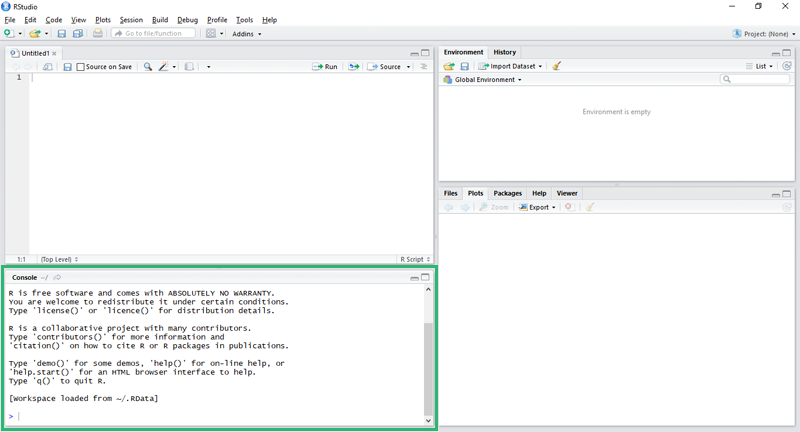The width and height of the screenshot is (800, 432).
Task: Click the Load workspace icon in Environment pane
Action: click(449, 66)
